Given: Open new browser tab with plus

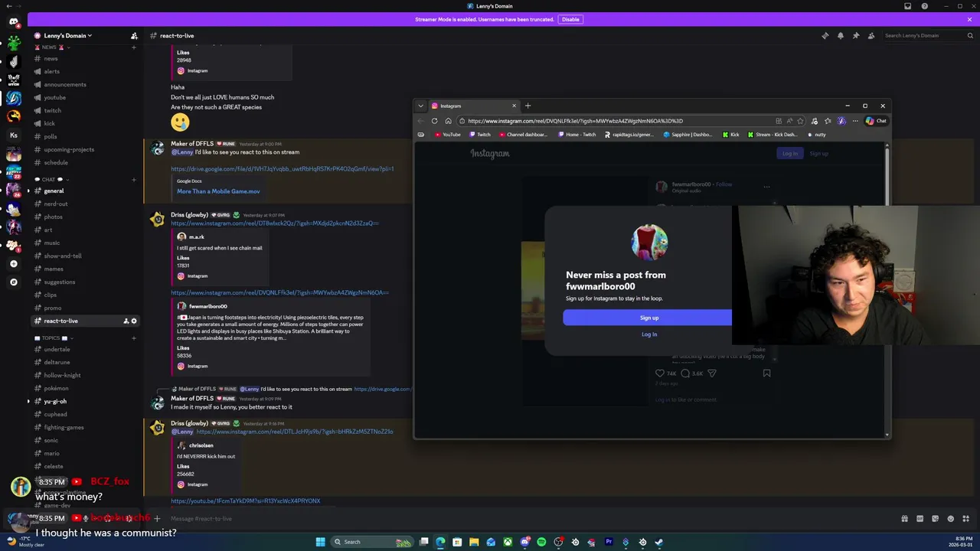Looking at the screenshot, I should click(x=528, y=106).
